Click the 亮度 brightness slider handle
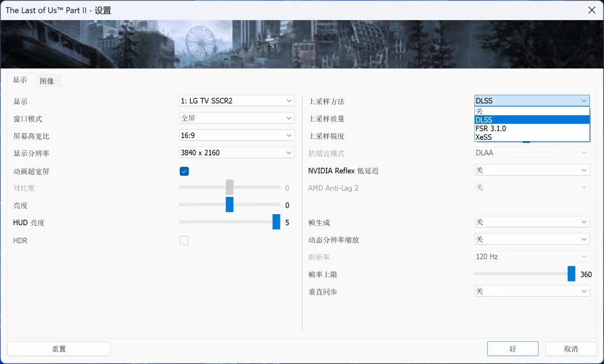 pyautogui.click(x=230, y=205)
